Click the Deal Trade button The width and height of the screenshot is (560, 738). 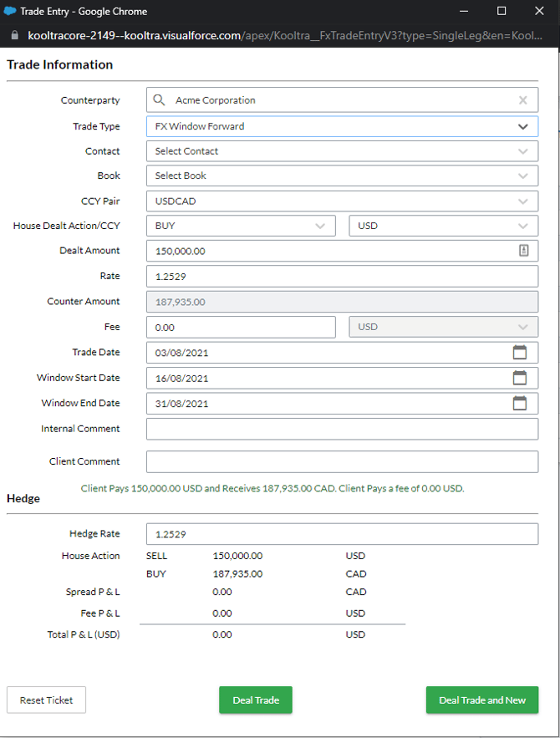(256, 700)
